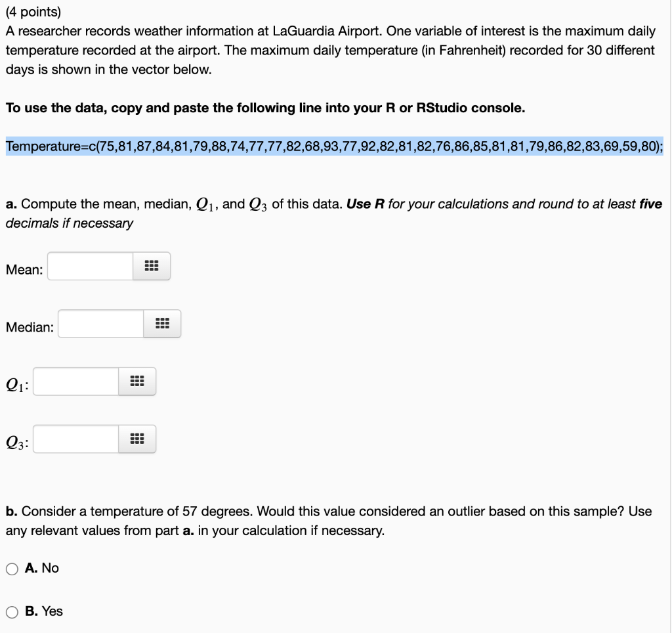Click the highlighted Temperature vector code line
Image resolution: width=672 pixels, height=633 pixels.
[328, 146]
